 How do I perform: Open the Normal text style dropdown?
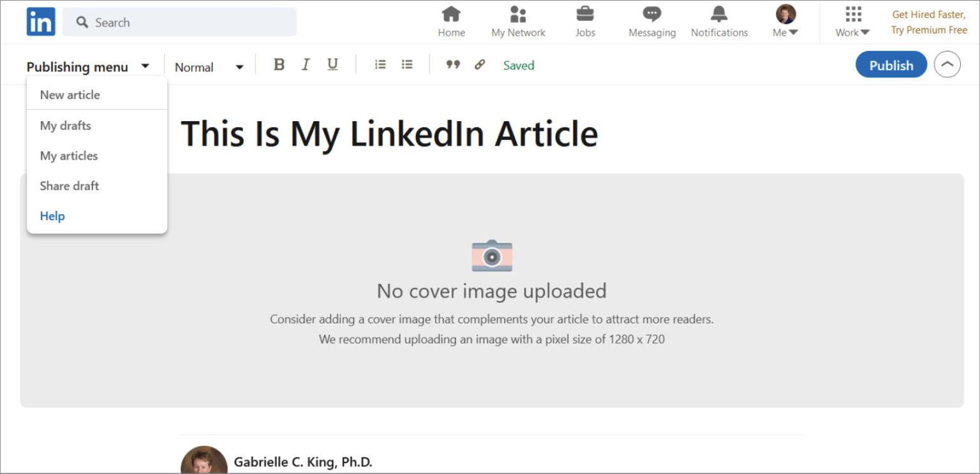pos(209,66)
